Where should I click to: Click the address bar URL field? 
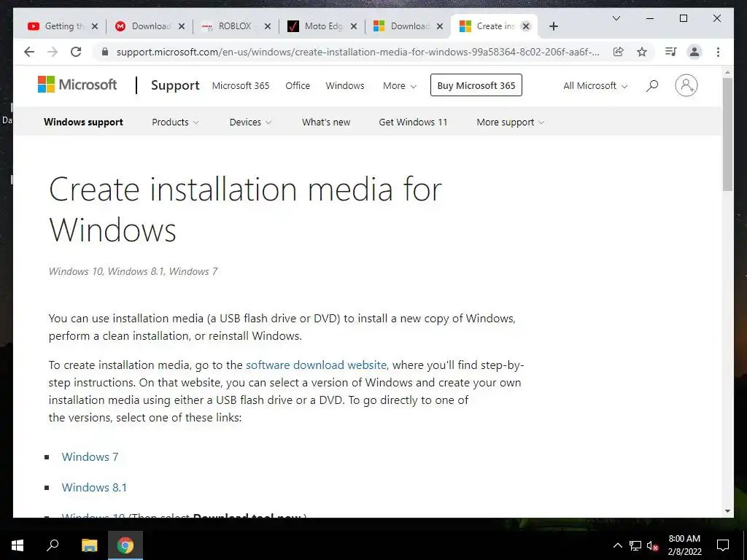click(x=357, y=52)
